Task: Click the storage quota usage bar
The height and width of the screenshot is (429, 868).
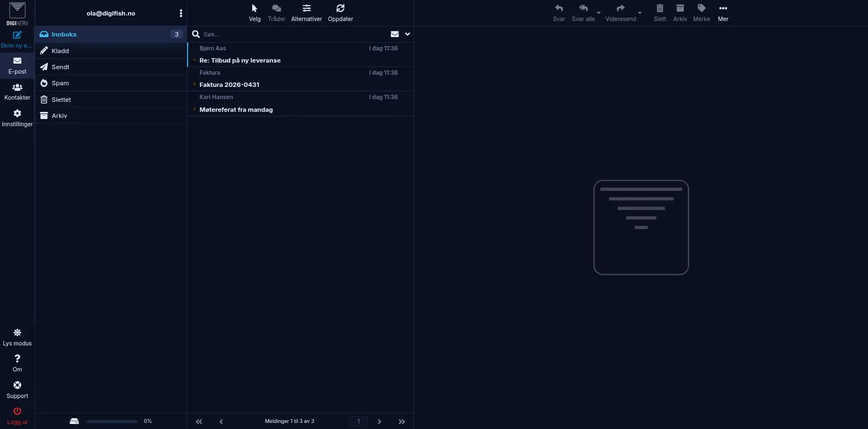Action: [112, 421]
